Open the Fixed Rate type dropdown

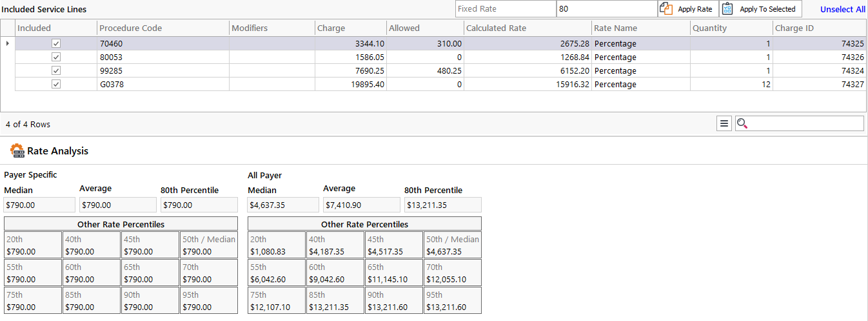(506, 9)
